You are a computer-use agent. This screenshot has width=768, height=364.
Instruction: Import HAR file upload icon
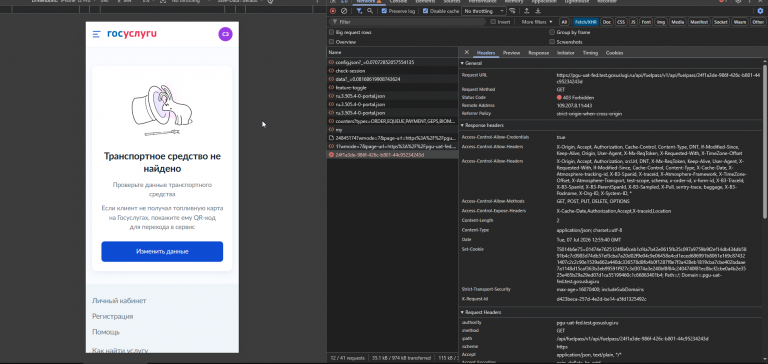[x=527, y=11]
